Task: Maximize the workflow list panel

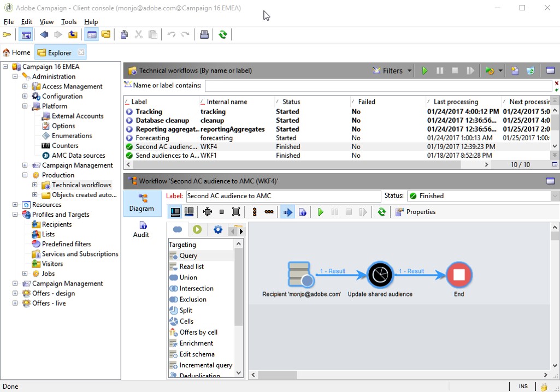Action: pyautogui.click(x=550, y=70)
